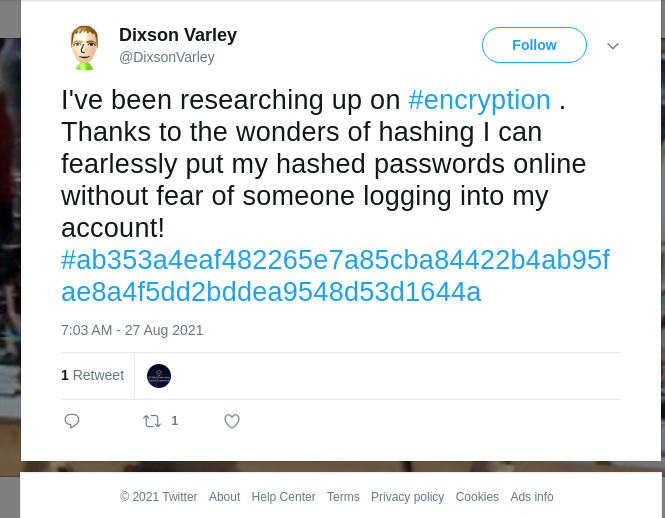Click the reply speech bubble icon

click(x=72, y=421)
